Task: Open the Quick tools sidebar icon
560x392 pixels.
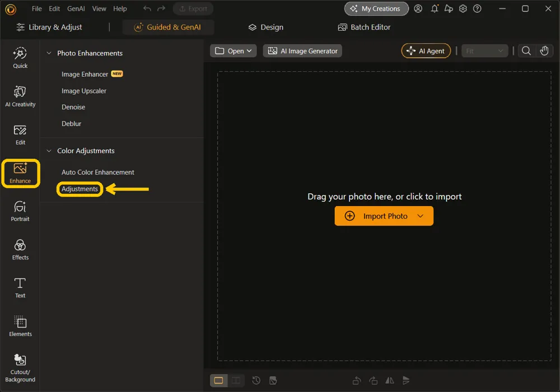Action: (x=20, y=58)
